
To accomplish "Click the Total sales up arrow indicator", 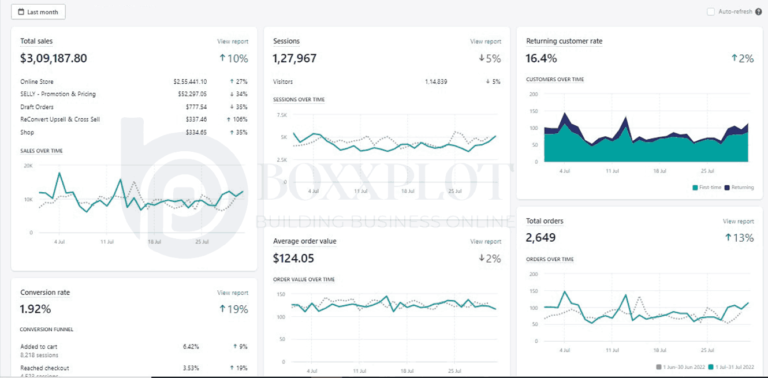I will pos(222,58).
